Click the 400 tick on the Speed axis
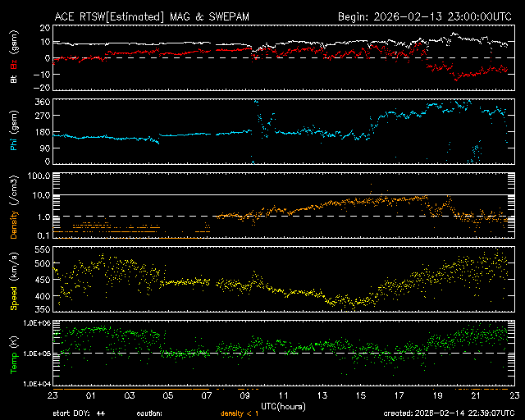 tap(43, 296)
